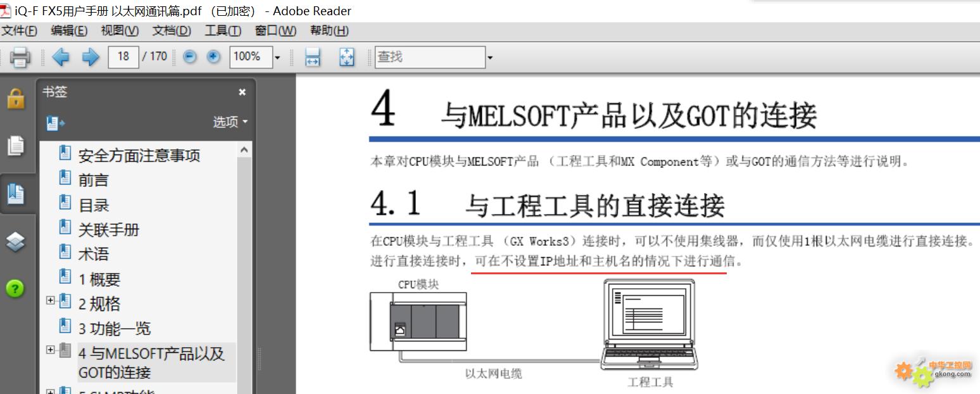Click the fit full page icon

pos(347,57)
